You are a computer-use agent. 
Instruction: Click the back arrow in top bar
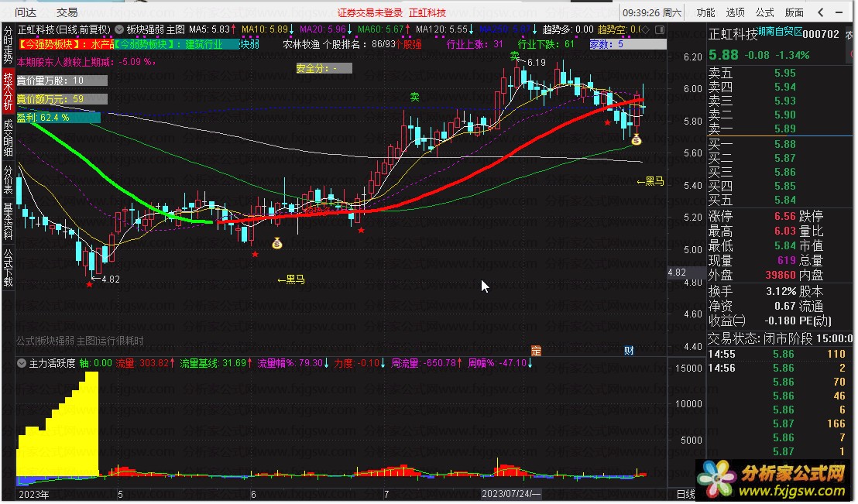click(x=820, y=12)
